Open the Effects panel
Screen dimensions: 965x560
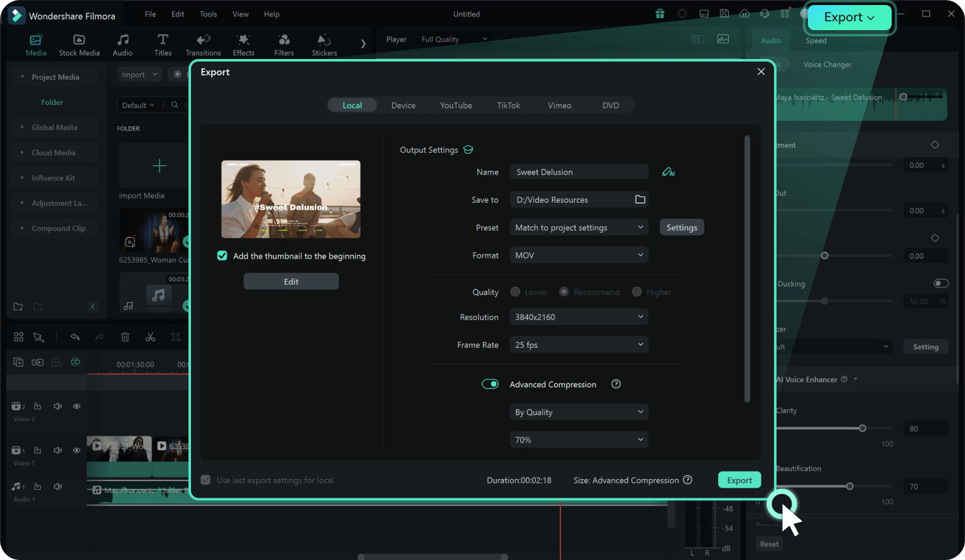244,45
